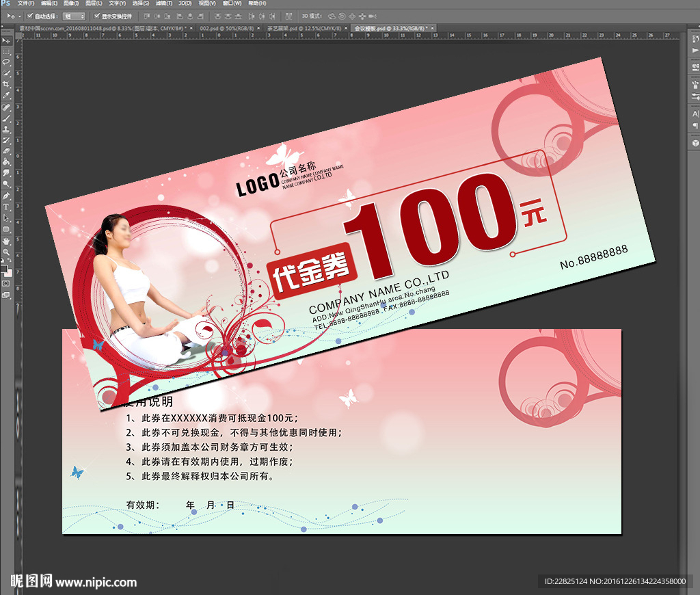Select the Clone Stamp tool
The width and height of the screenshot is (700, 595).
click(x=6, y=129)
